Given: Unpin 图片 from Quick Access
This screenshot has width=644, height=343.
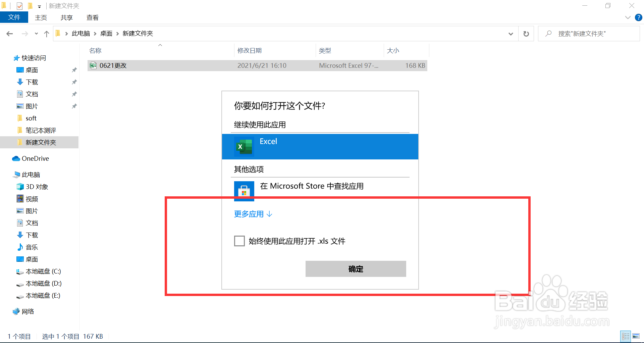Looking at the screenshot, I should pos(74,106).
